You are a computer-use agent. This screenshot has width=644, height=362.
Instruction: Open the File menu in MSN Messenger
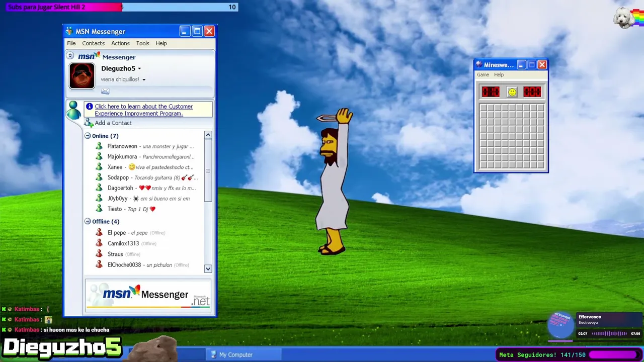[71, 43]
